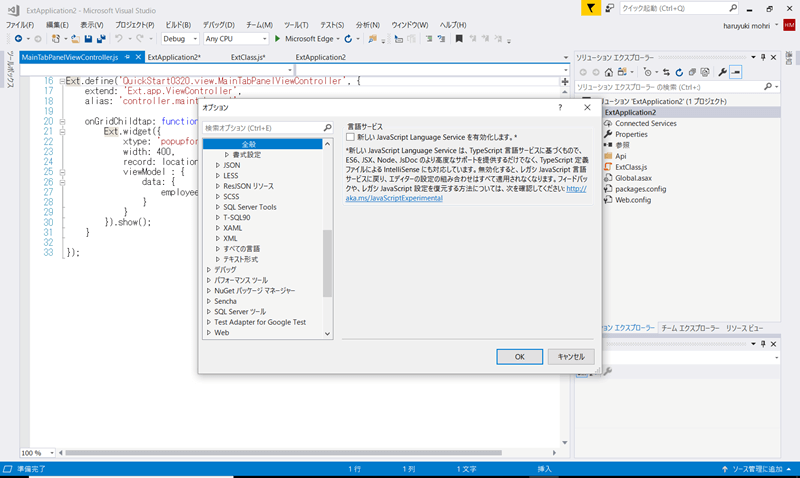Select the Api folder in Solution Explorer

pyautogui.click(x=620, y=156)
